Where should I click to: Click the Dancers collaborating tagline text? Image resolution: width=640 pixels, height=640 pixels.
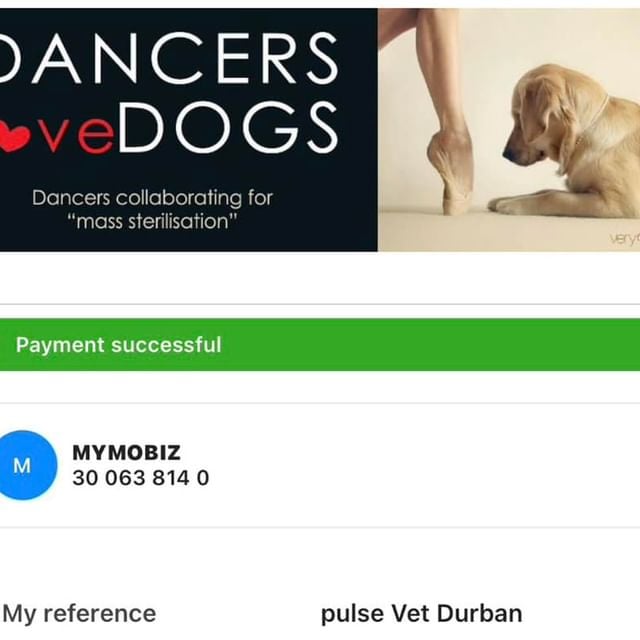pos(152,198)
